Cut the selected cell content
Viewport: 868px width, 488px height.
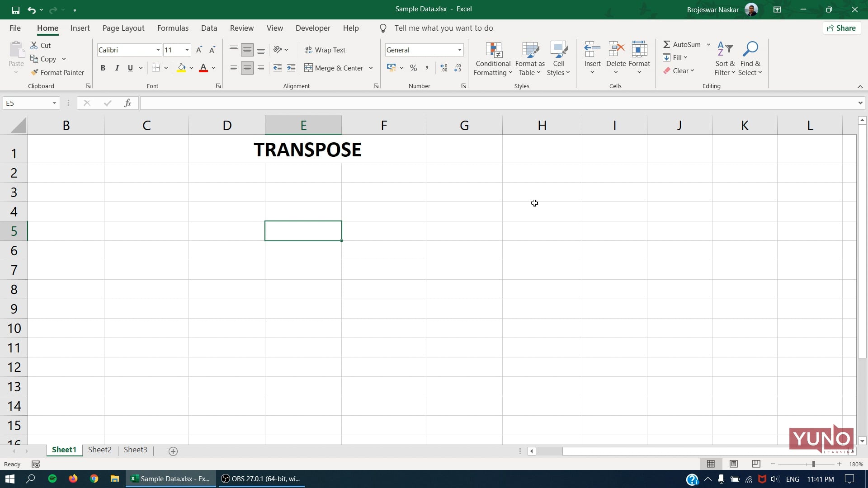pyautogui.click(x=41, y=45)
